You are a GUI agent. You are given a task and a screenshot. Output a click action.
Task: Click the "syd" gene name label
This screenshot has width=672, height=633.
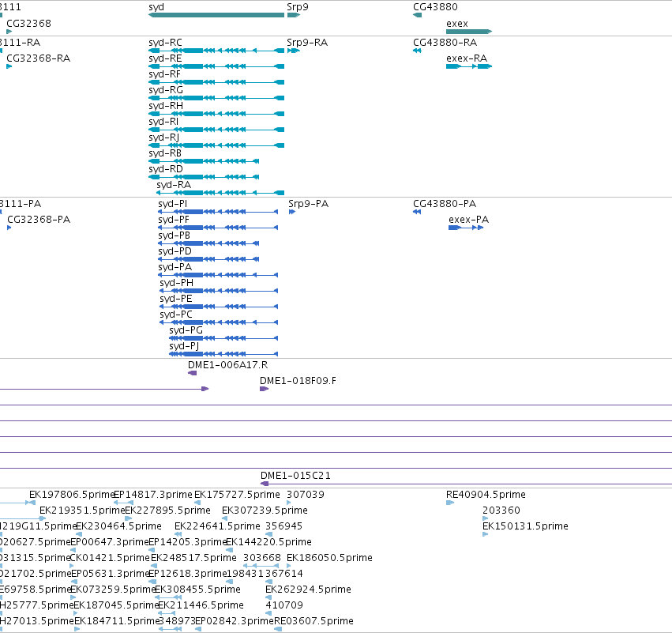click(156, 7)
